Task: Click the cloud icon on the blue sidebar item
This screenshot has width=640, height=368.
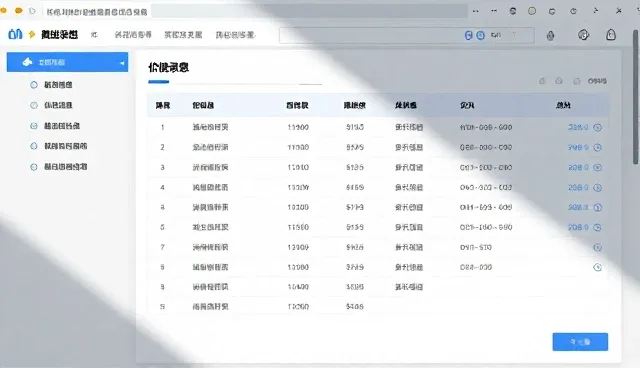Action: point(27,62)
